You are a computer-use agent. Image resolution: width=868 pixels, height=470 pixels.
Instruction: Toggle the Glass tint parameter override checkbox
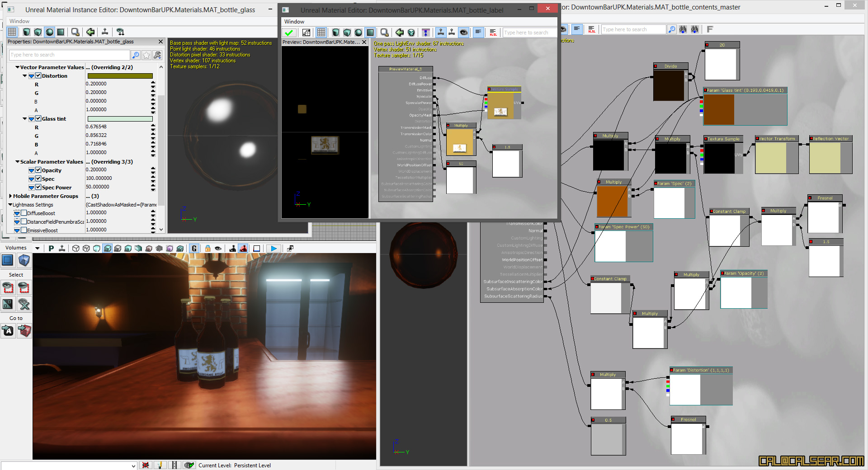[x=38, y=119]
